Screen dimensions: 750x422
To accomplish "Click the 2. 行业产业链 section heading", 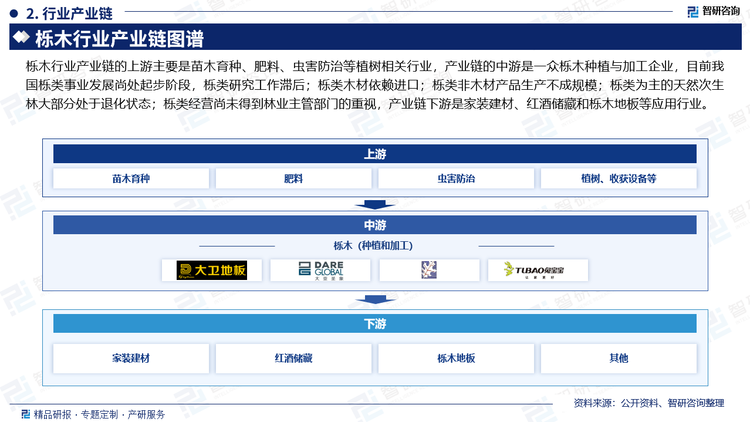I will pos(69,13).
